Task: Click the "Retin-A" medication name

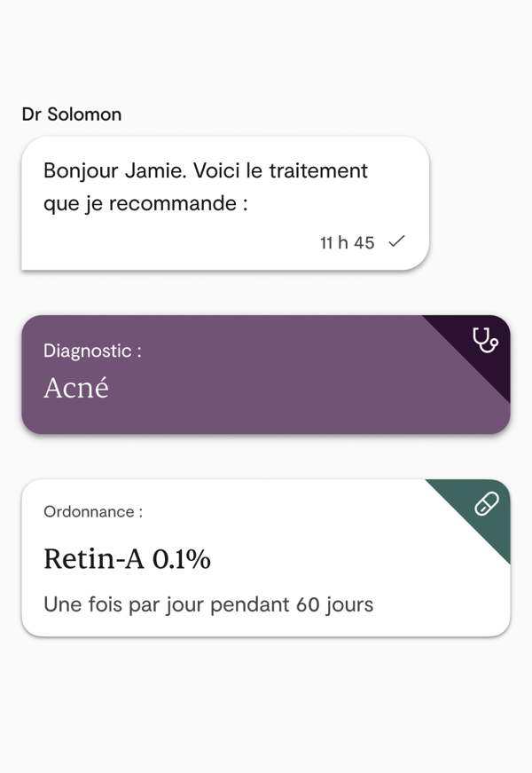Action: point(95,559)
